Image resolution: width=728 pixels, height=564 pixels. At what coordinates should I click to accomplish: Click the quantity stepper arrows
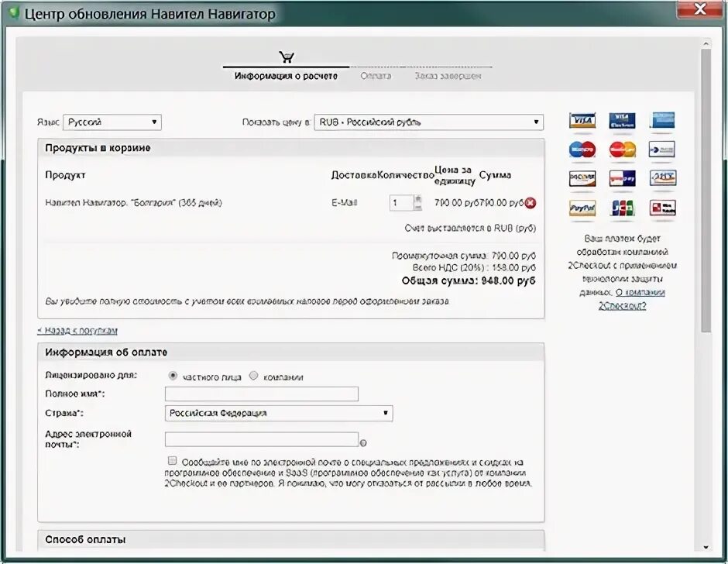[x=418, y=202]
